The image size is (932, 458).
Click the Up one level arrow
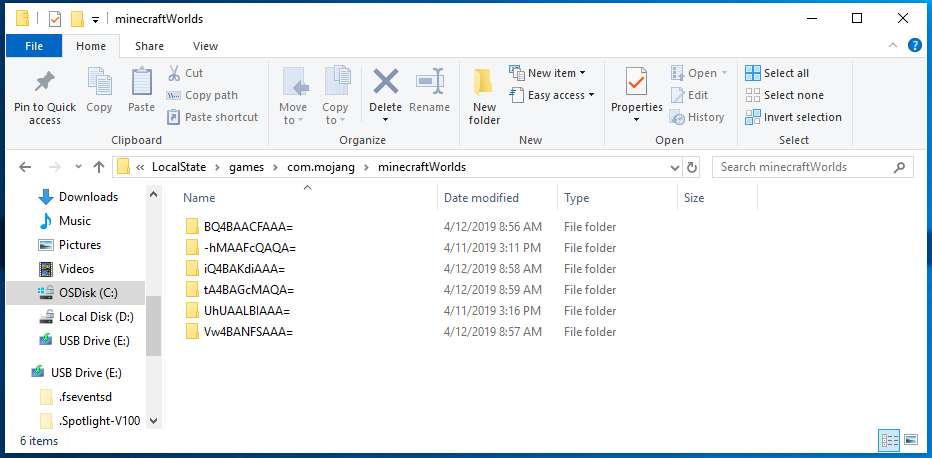coord(99,167)
